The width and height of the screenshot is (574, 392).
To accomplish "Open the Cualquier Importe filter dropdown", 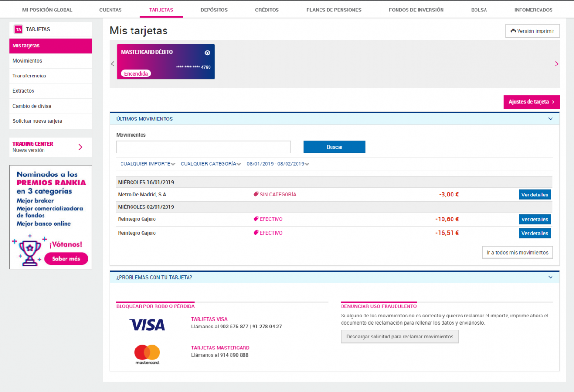I will click(x=148, y=164).
